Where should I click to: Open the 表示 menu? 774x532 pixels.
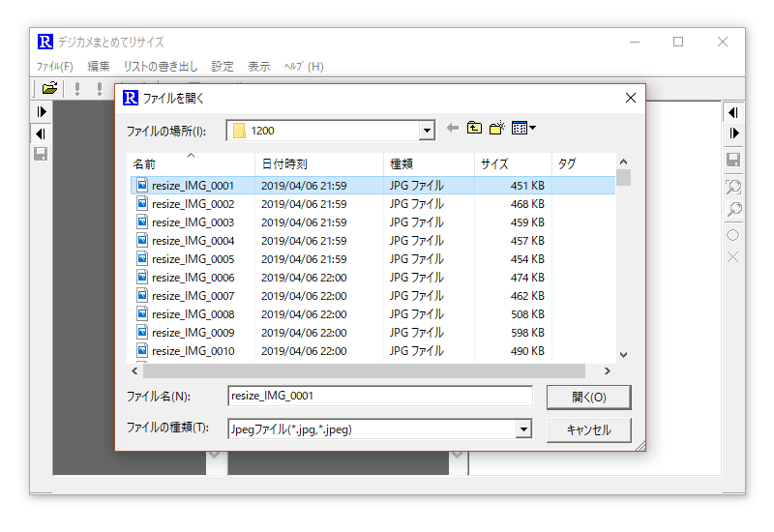[x=259, y=66]
